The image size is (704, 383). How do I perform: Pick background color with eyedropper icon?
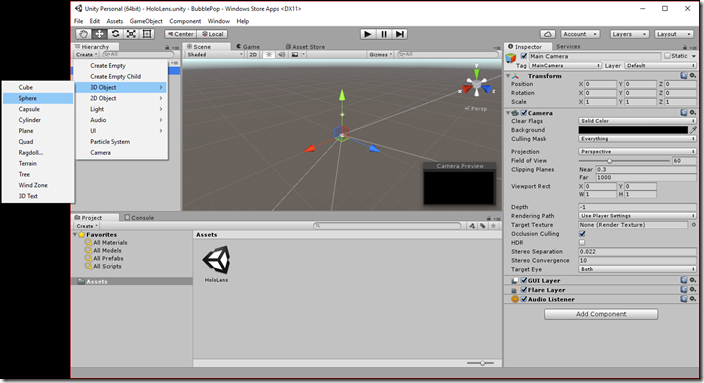(693, 130)
